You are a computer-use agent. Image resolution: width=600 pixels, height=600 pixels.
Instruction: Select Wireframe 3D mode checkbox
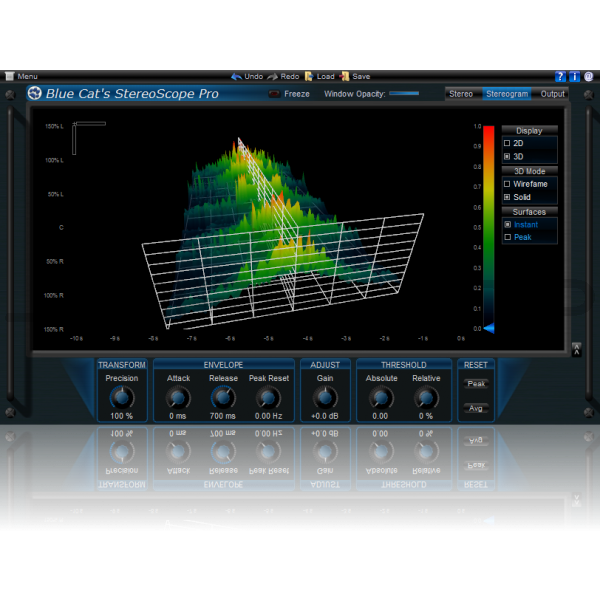pyautogui.click(x=508, y=184)
